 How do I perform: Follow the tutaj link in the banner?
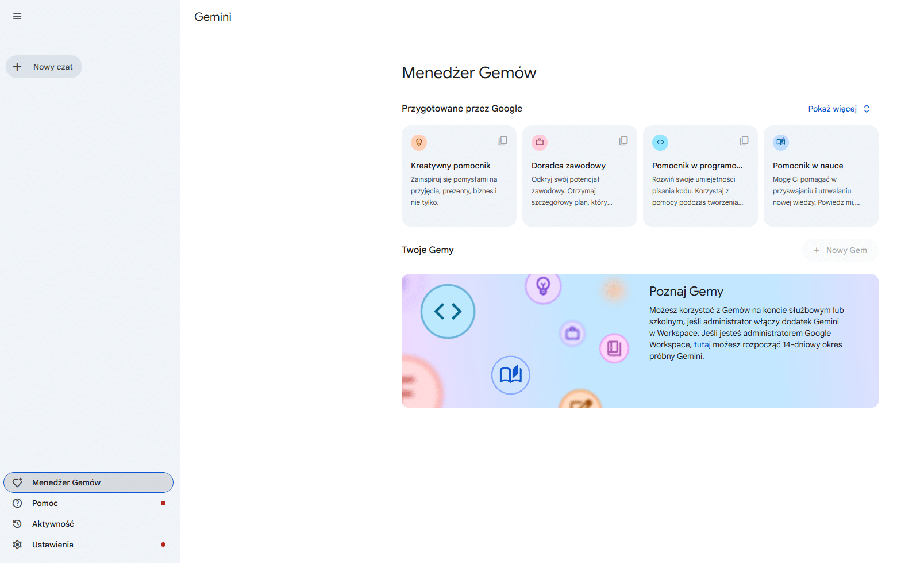pyautogui.click(x=702, y=344)
